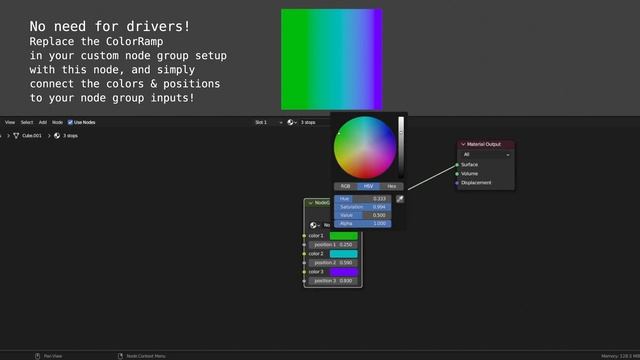640x360 pixels.
Task: Click the Pan View mouse icon in status bar
Action: (38, 356)
